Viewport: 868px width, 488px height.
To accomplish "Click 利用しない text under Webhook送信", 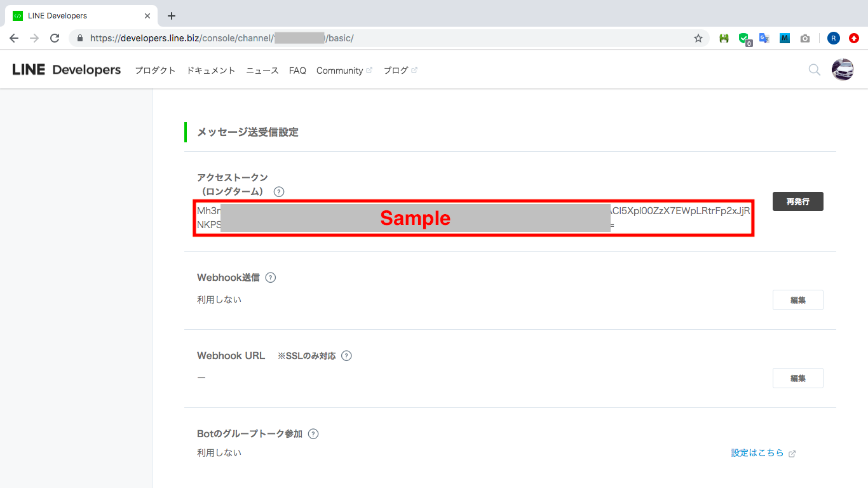I will [219, 299].
